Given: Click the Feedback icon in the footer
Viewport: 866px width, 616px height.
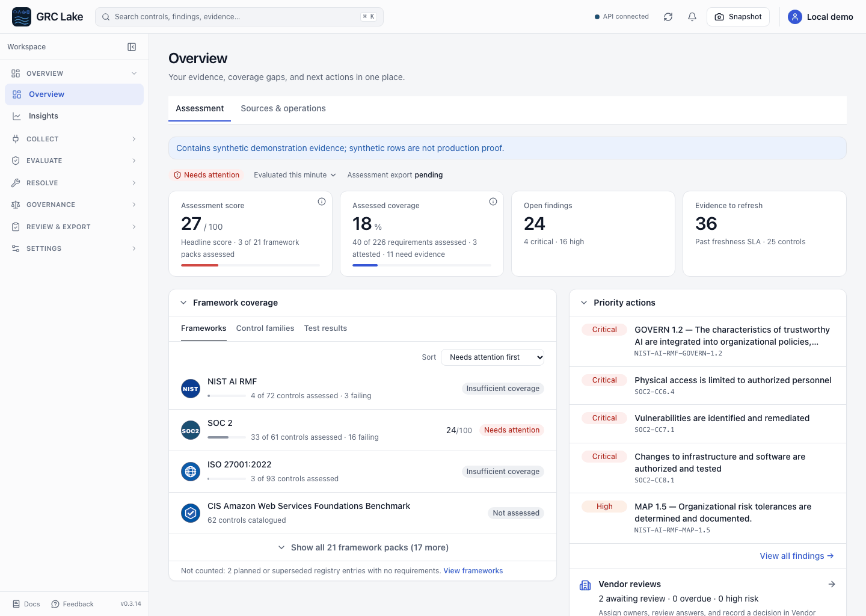Looking at the screenshot, I should pos(55,604).
